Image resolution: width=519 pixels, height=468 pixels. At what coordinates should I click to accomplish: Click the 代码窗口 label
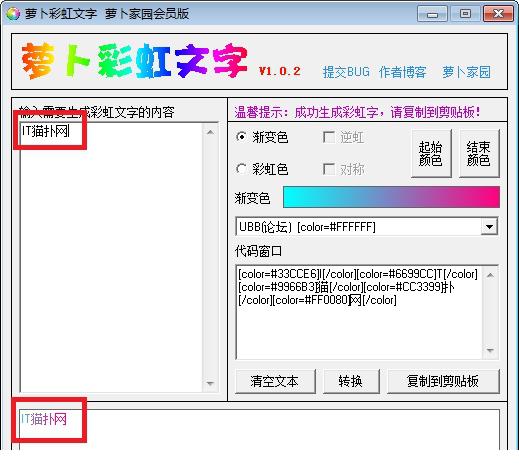click(258, 251)
